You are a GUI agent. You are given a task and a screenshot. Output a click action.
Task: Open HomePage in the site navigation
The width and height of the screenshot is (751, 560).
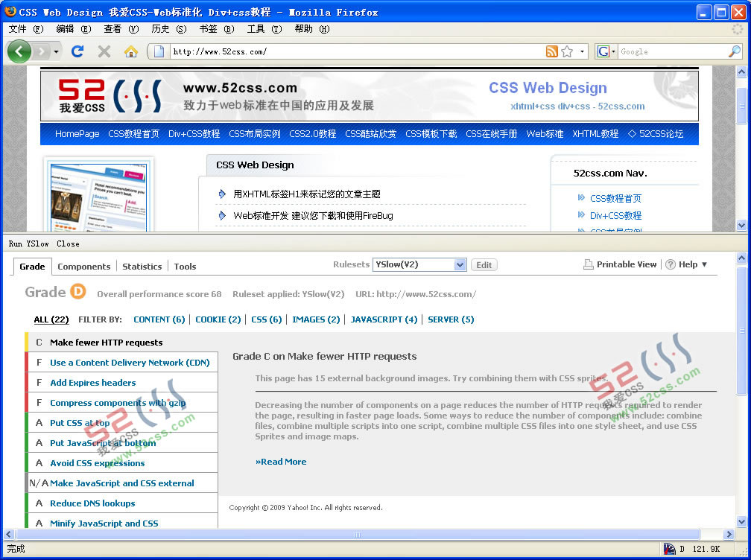77,134
